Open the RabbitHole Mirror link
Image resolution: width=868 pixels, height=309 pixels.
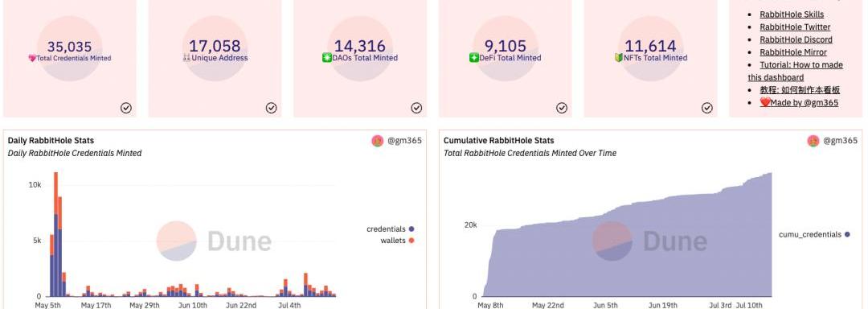tap(793, 52)
